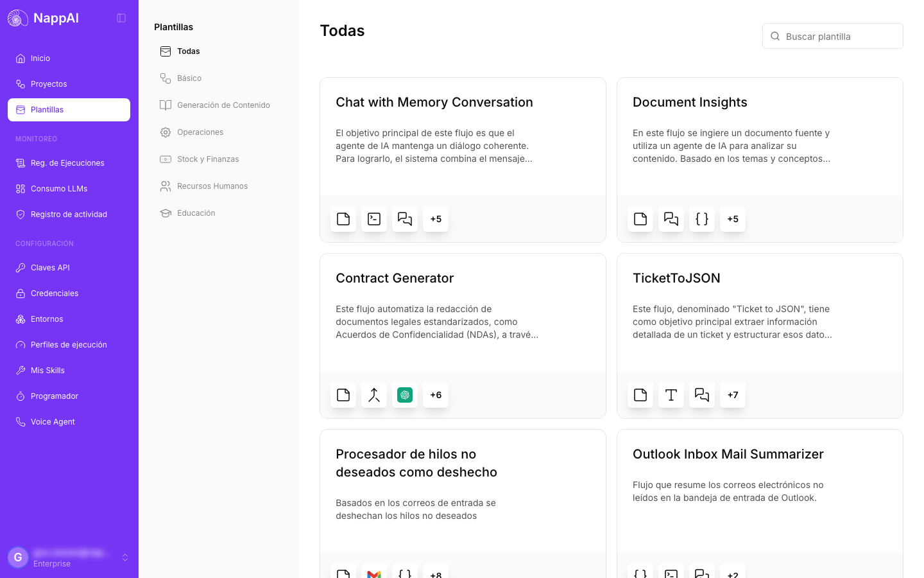Open the Contract Generator template
The width and height of the screenshot is (924, 578).
pyautogui.click(x=463, y=336)
